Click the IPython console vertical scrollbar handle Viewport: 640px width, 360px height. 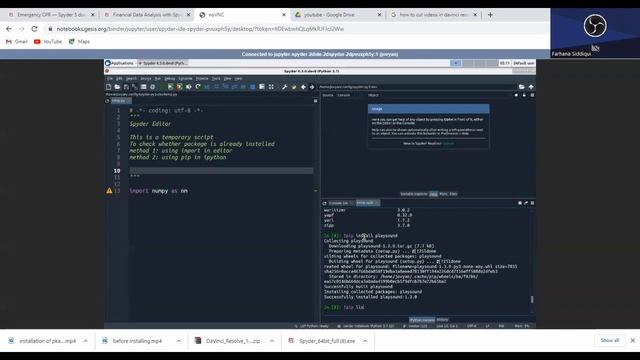pyautogui.click(x=532, y=300)
